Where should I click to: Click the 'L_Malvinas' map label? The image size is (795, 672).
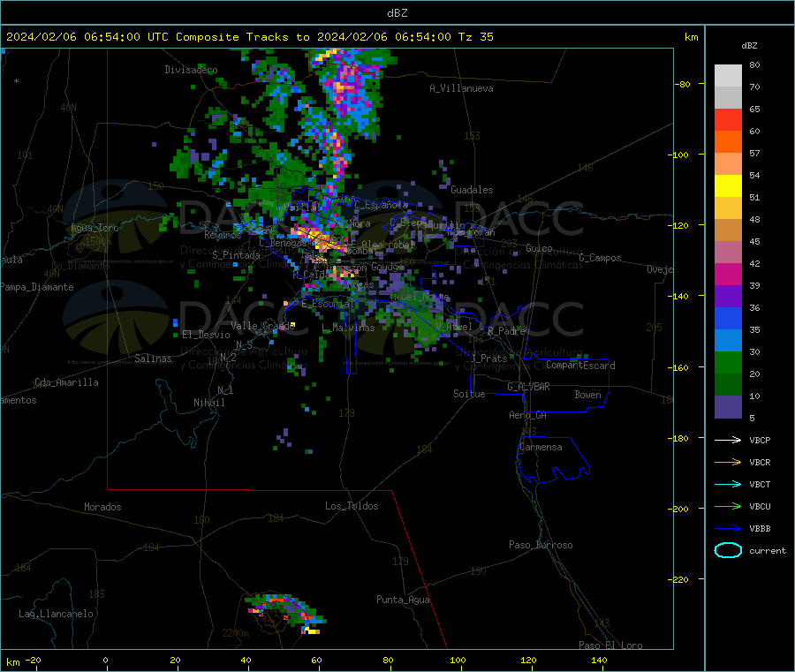point(348,328)
